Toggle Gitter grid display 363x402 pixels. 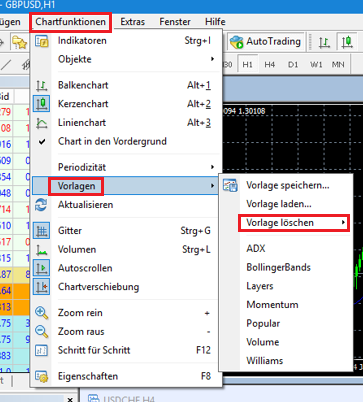click(x=126, y=231)
